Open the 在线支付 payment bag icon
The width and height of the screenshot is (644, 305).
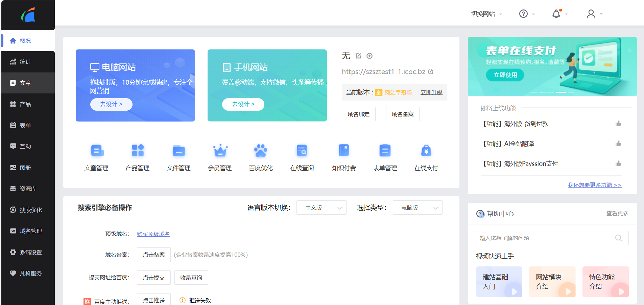pos(426,151)
